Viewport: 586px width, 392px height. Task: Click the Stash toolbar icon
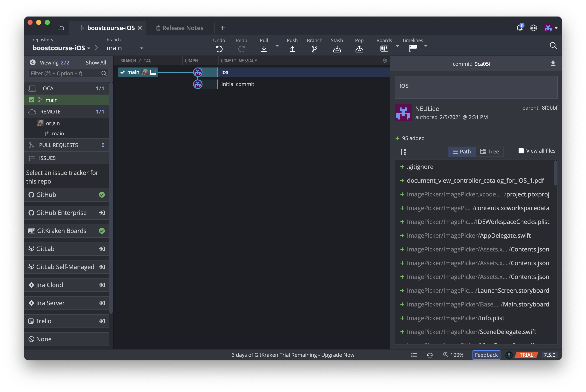337,49
